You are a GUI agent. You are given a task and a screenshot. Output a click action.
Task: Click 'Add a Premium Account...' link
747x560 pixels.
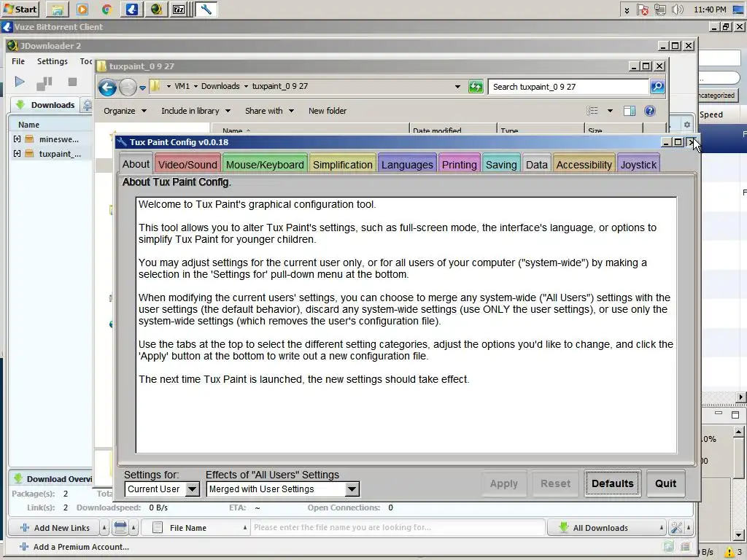click(74, 547)
